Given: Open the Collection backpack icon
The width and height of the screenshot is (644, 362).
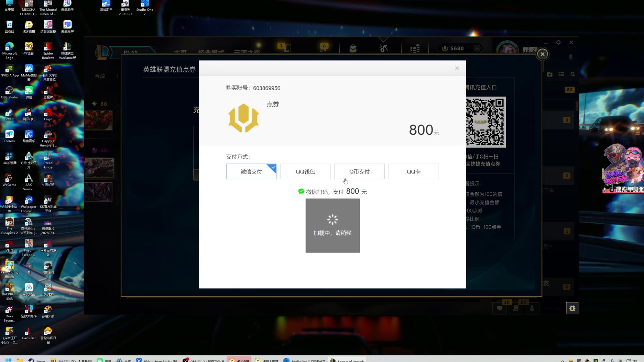Looking at the screenshot, I should [x=353, y=49].
